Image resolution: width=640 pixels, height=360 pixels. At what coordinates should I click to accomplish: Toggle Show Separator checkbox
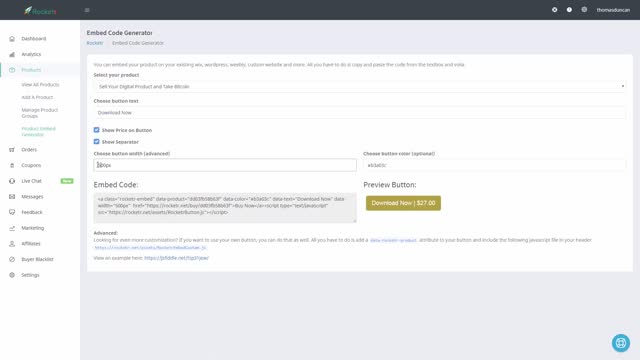coord(96,142)
